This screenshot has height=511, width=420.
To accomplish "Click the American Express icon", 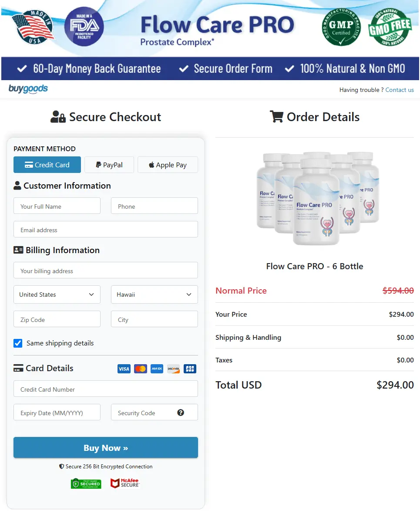I will 157,369.
